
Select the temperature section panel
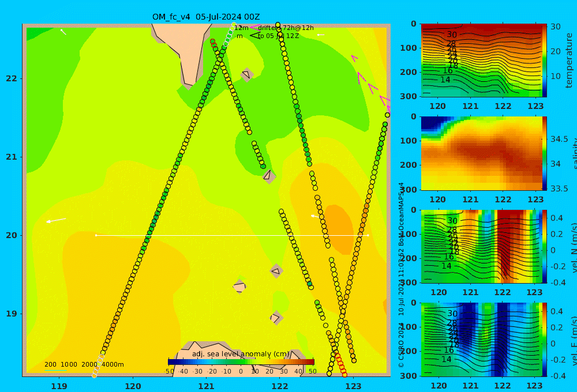coord(481,61)
